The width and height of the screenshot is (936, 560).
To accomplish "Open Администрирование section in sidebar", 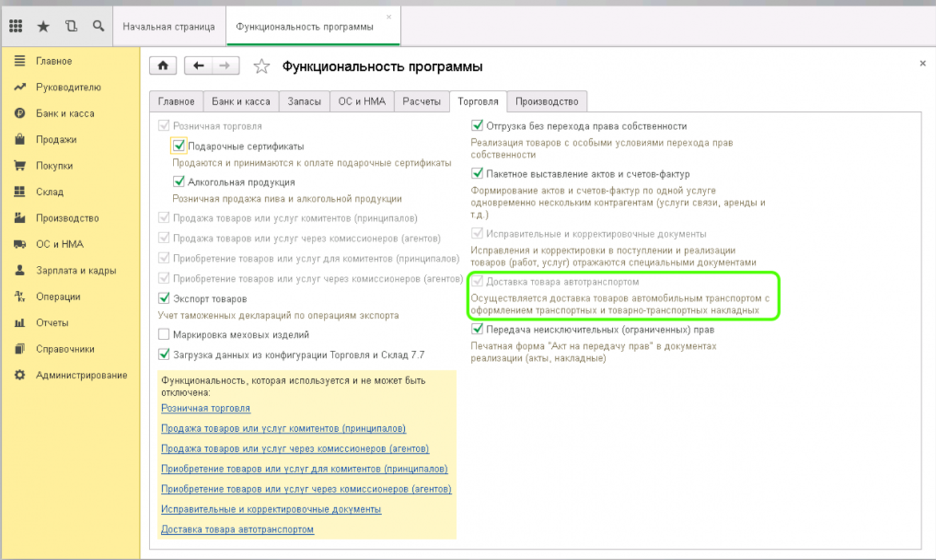I will (x=81, y=375).
